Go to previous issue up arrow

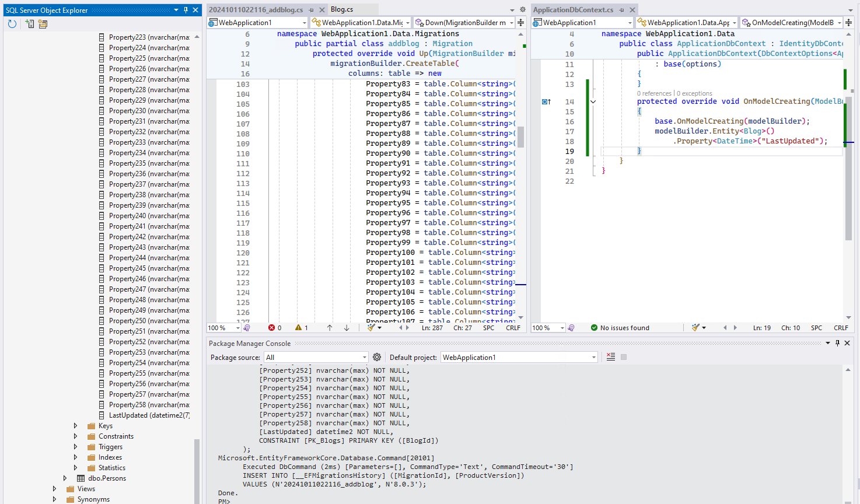click(x=330, y=328)
